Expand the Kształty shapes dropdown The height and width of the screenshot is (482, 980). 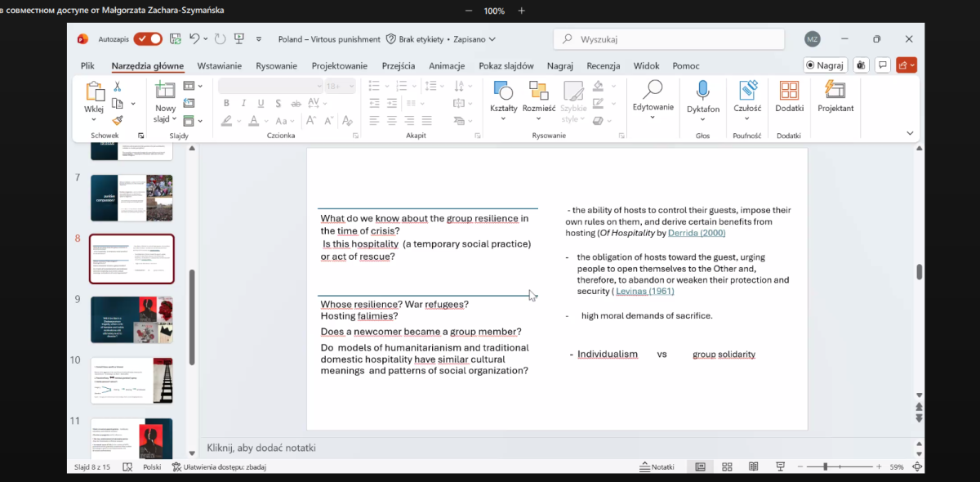tap(503, 118)
